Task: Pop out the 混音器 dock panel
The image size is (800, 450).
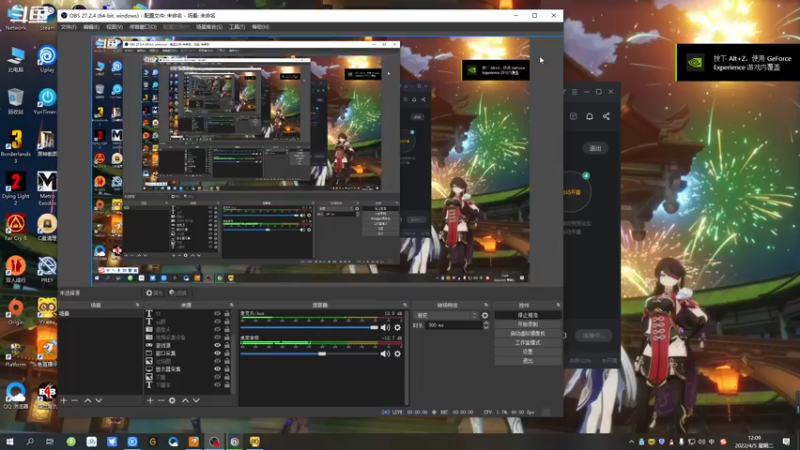Action: click(405, 305)
